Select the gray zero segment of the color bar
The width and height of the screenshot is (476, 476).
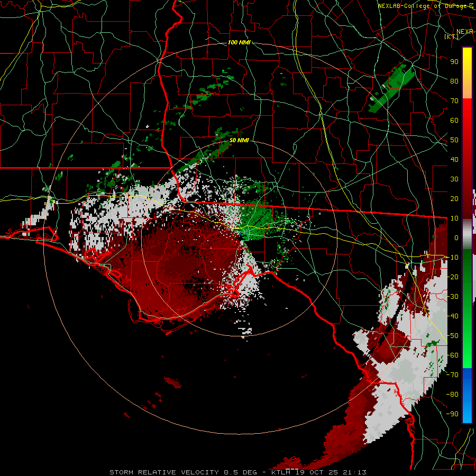coord(467,234)
